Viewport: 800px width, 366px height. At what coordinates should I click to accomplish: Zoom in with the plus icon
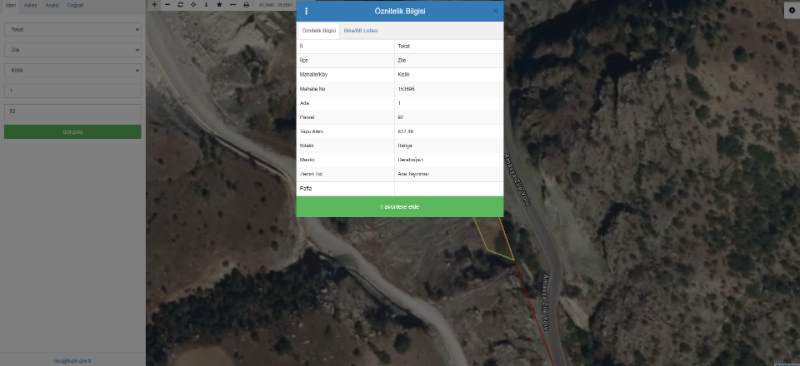click(x=155, y=4)
